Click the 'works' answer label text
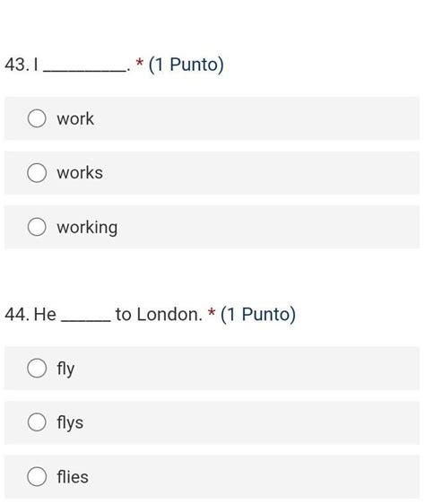The image size is (425, 504). click(x=80, y=173)
